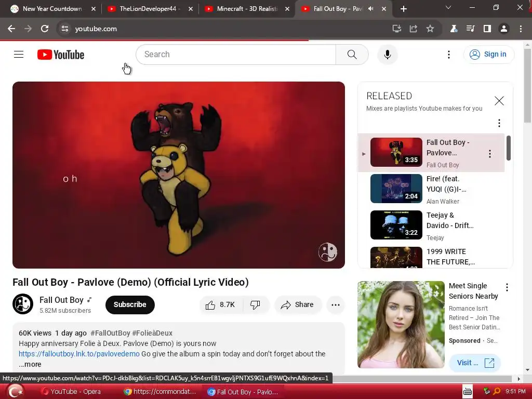Open media controls toolbar icon
Screen dimensions: 532x399
470,29
